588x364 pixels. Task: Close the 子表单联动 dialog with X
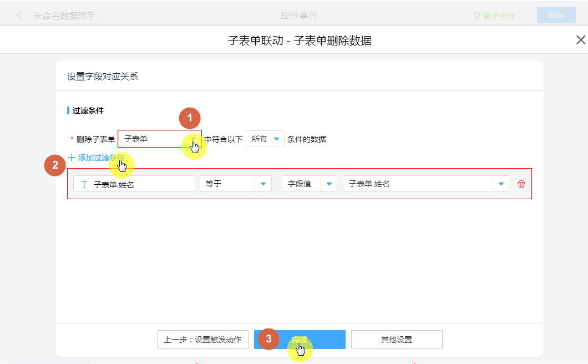(x=580, y=40)
